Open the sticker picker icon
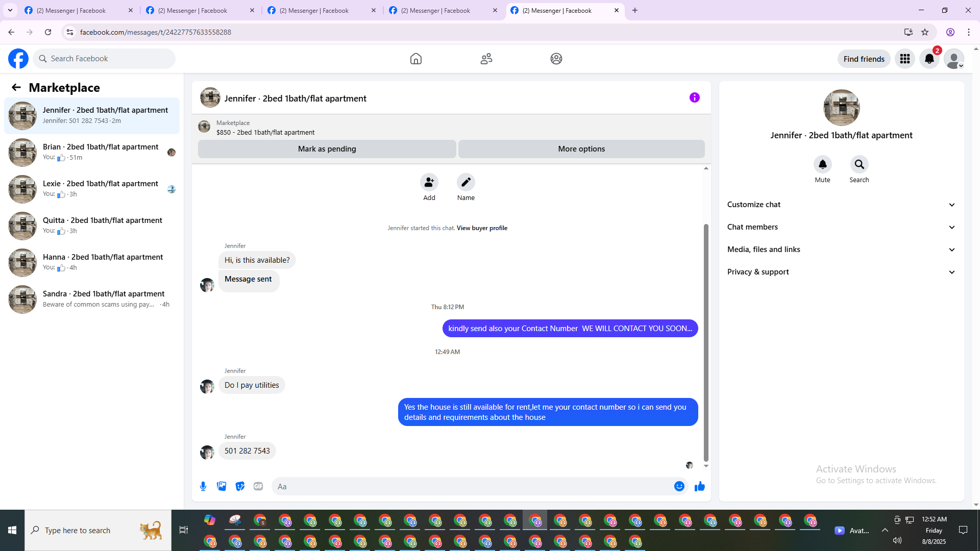The width and height of the screenshot is (980, 551). tap(240, 486)
